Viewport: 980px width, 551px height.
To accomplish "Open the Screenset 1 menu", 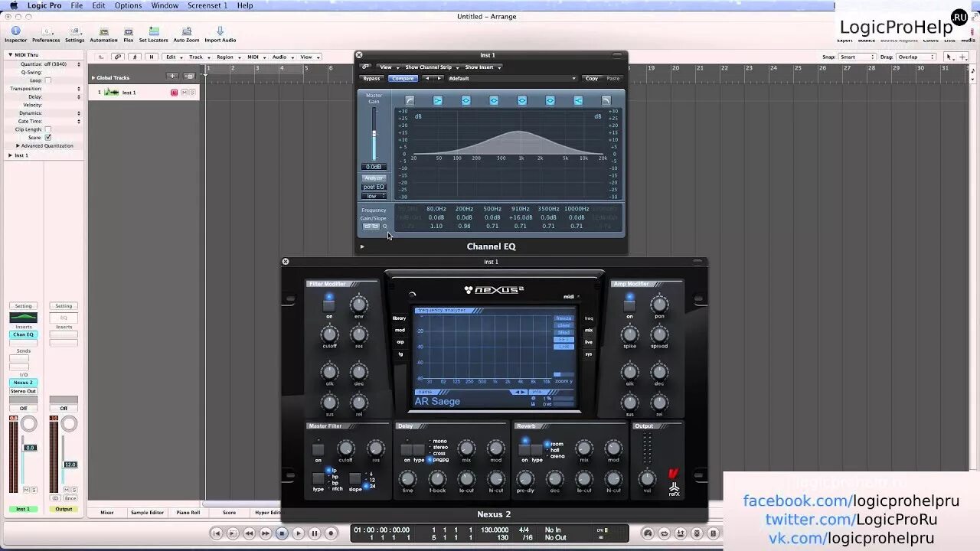I will pyautogui.click(x=207, y=5).
